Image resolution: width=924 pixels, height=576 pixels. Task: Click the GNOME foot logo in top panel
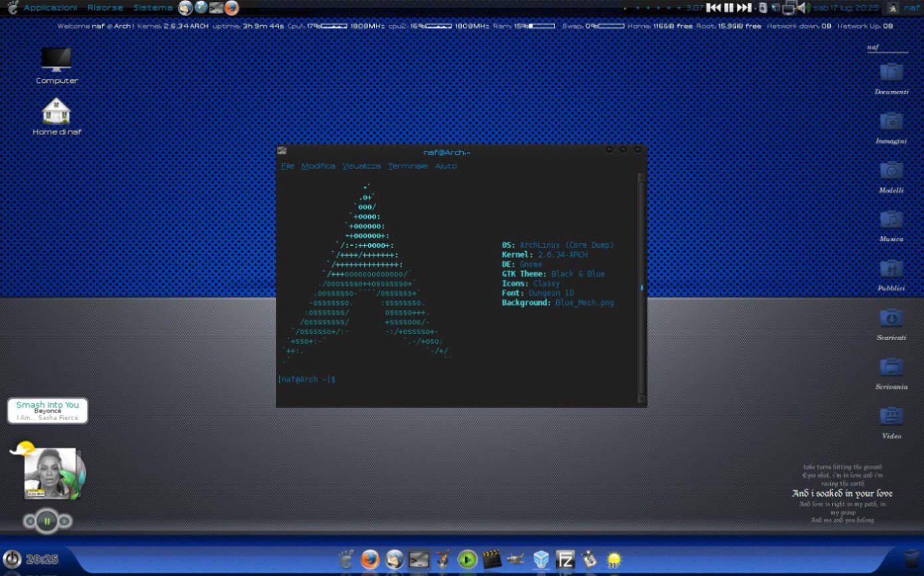(x=12, y=8)
